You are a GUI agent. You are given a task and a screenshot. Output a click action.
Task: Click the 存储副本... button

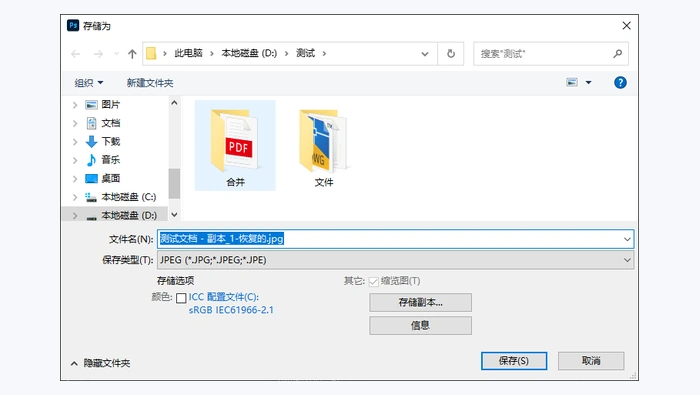[x=420, y=303]
